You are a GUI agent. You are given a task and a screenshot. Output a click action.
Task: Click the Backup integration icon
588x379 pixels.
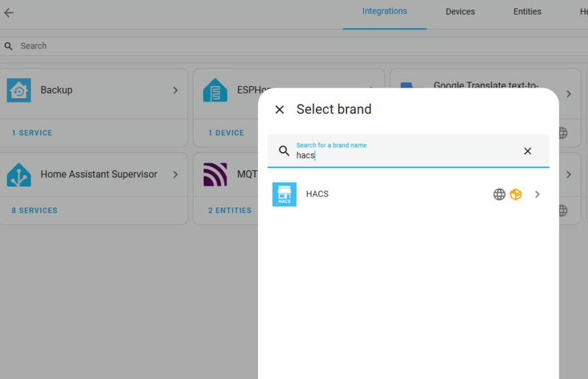point(19,90)
